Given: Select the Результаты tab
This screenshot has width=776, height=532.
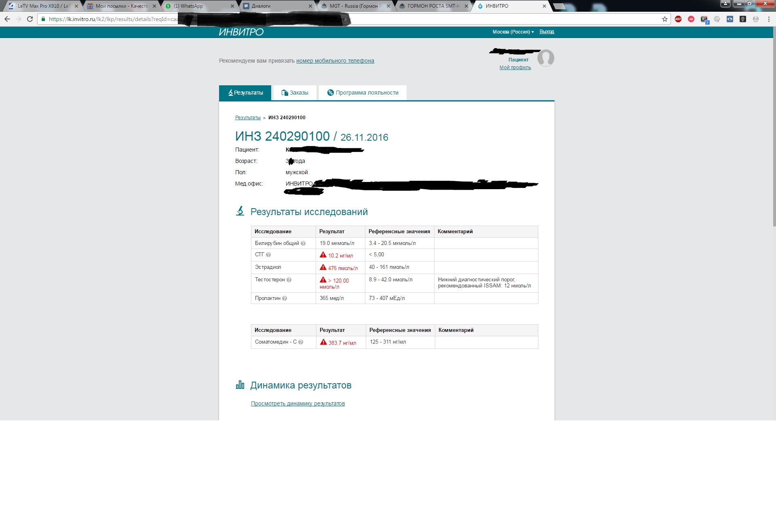Looking at the screenshot, I should 245,93.
